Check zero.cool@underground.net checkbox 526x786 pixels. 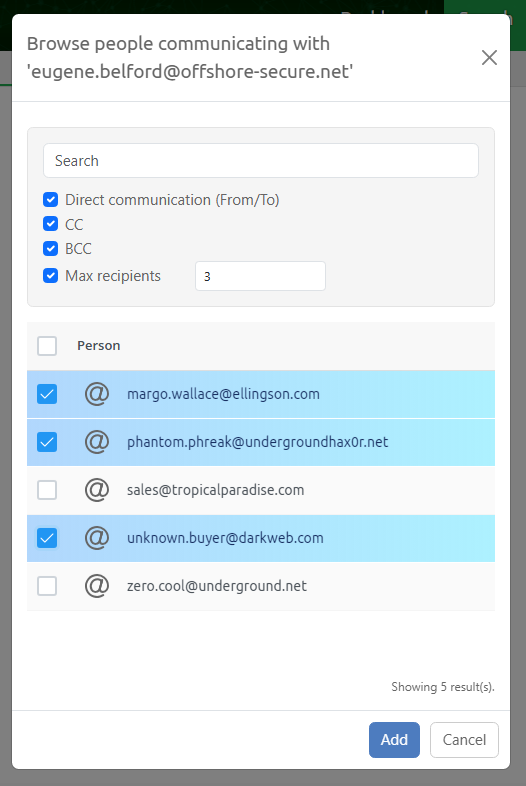click(47, 586)
